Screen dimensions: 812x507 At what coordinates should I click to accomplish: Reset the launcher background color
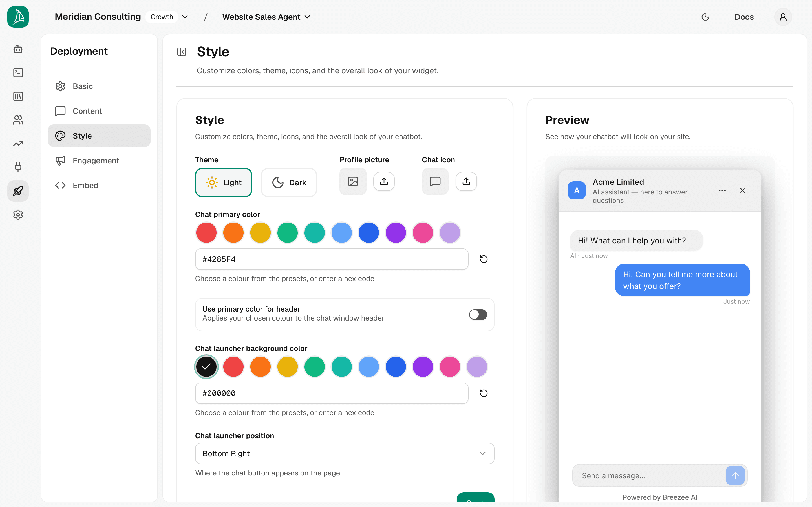(x=484, y=393)
